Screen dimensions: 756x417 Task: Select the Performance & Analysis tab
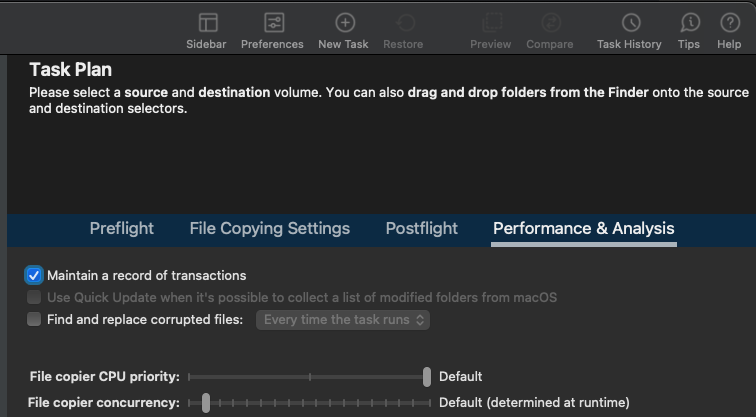point(584,228)
